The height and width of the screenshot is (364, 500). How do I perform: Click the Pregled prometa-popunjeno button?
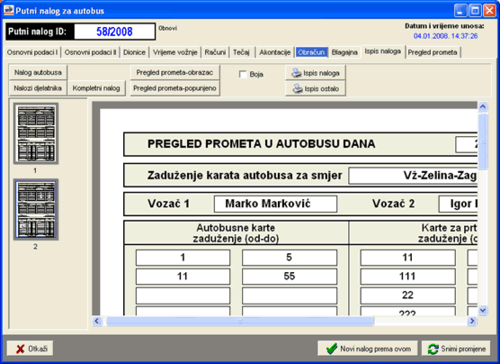point(175,88)
